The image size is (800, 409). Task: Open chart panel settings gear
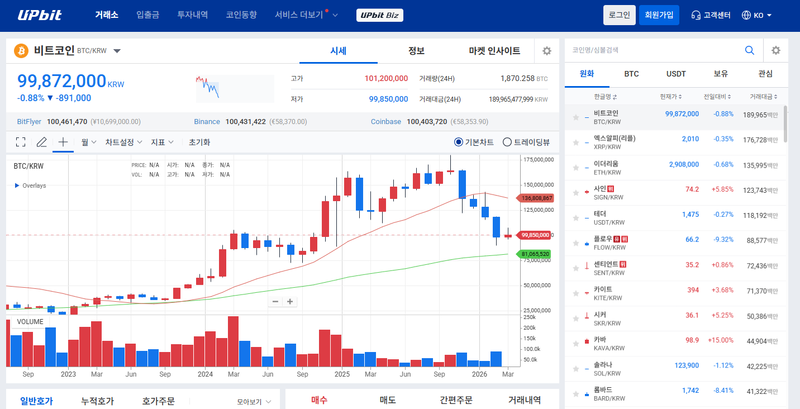[546, 51]
